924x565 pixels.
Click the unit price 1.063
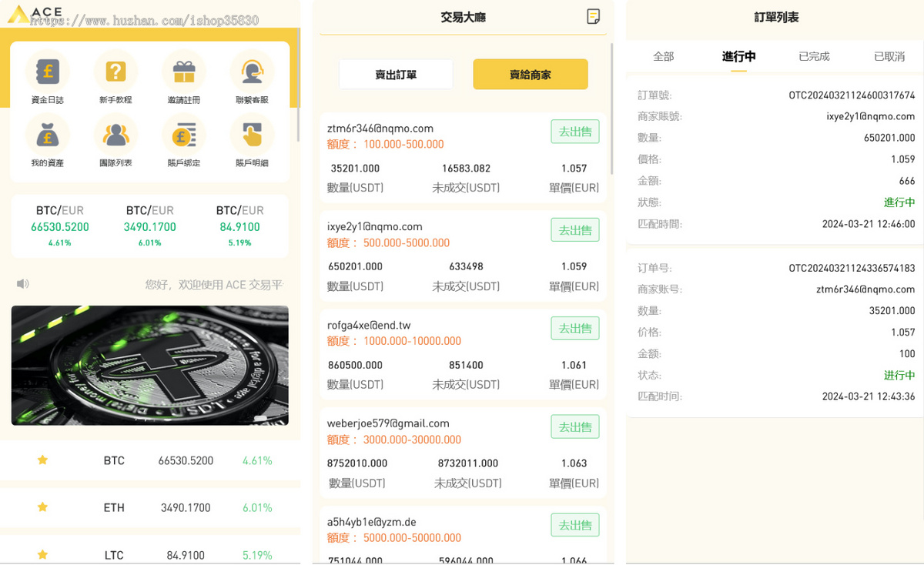(x=574, y=463)
